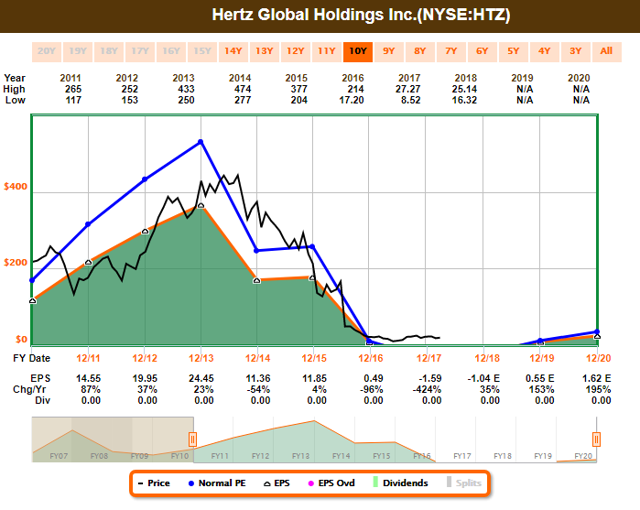Viewport: 640px width, 510px height.
Task: Select the 18Y time range tab
Action: click(x=109, y=51)
